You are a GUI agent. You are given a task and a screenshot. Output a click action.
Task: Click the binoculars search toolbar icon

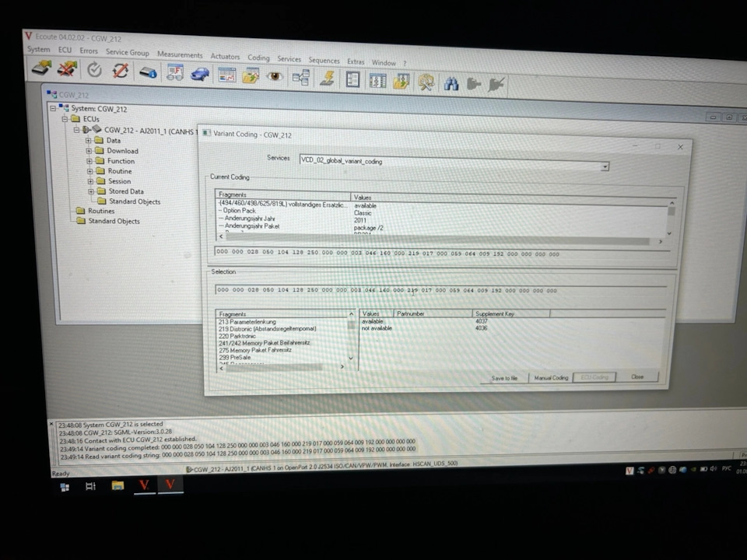click(x=451, y=83)
